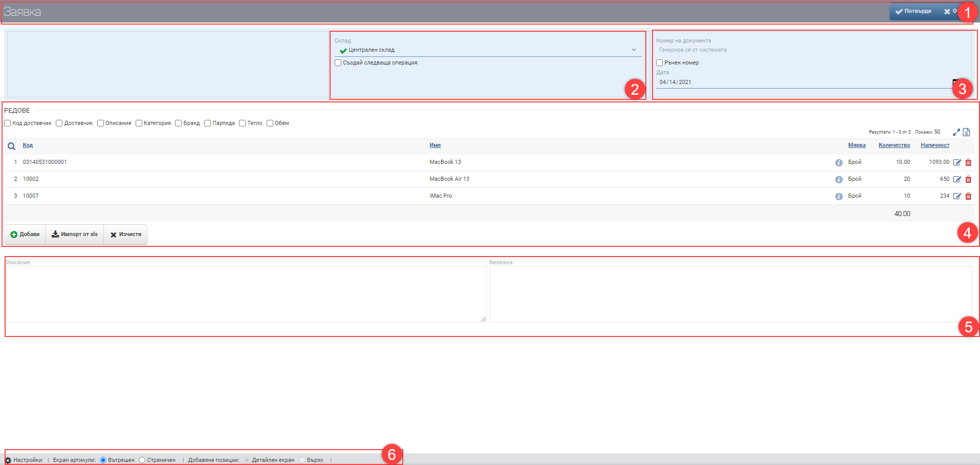Delete the MacBook 13 row
980x465 pixels.
969,162
